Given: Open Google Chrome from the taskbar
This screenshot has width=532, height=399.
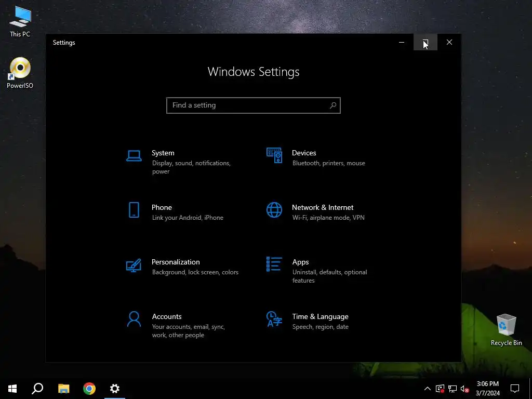Looking at the screenshot, I should coord(89,389).
